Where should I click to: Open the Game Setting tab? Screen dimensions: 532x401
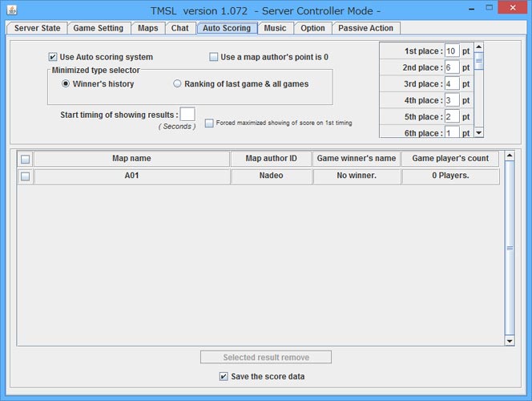(x=99, y=28)
